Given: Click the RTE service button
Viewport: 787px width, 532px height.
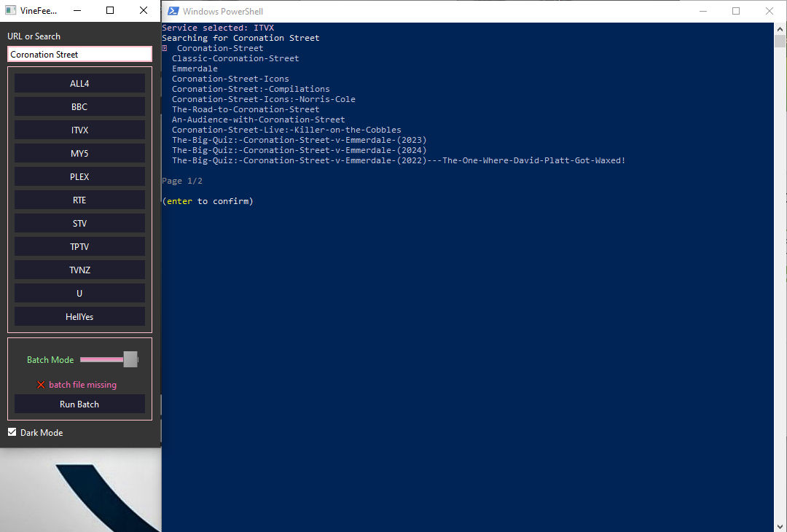Looking at the screenshot, I should [79, 200].
